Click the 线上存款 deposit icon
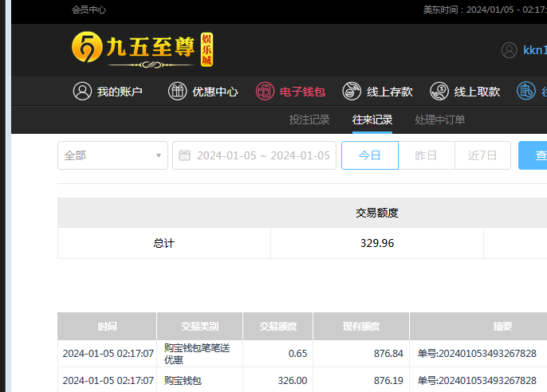Image resolution: width=547 pixels, height=392 pixels. click(x=352, y=92)
